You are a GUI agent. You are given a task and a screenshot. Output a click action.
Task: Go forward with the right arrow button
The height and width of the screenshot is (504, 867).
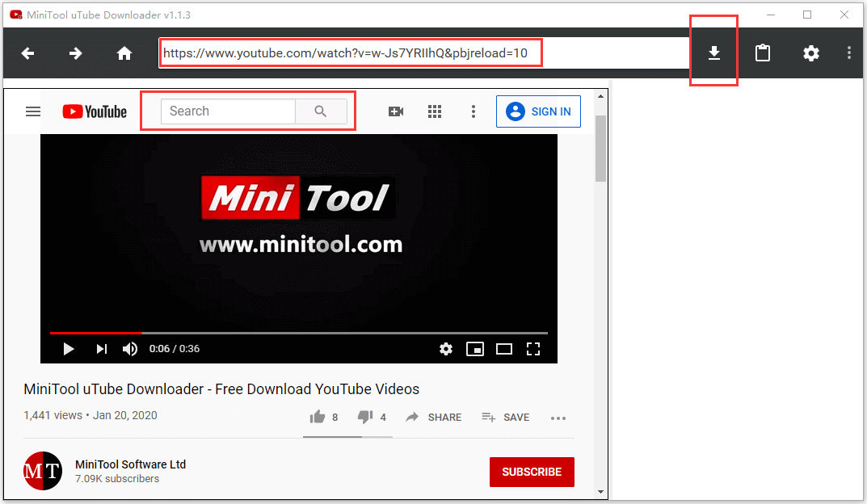(x=76, y=53)
